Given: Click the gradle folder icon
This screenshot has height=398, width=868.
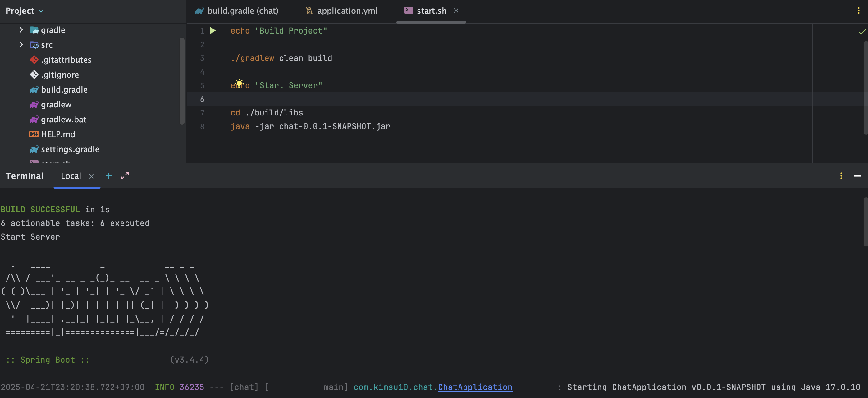Looking at the screenshot, I should (34, 30).
